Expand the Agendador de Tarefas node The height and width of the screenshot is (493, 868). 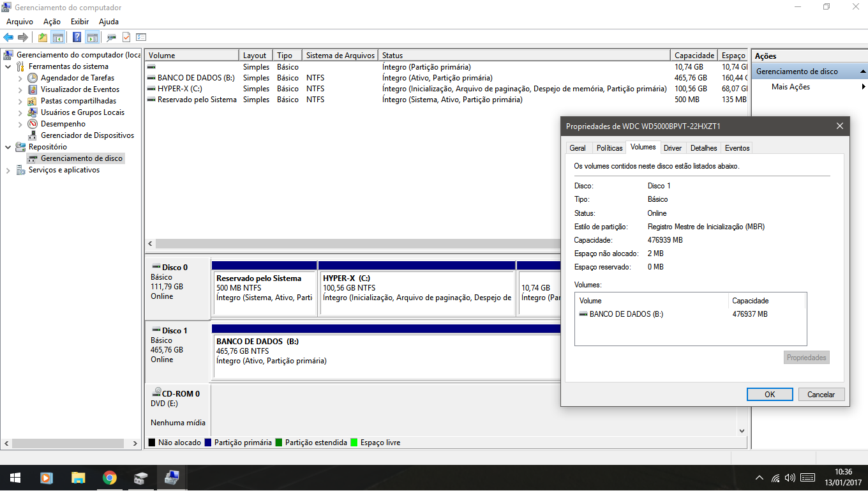20,78
